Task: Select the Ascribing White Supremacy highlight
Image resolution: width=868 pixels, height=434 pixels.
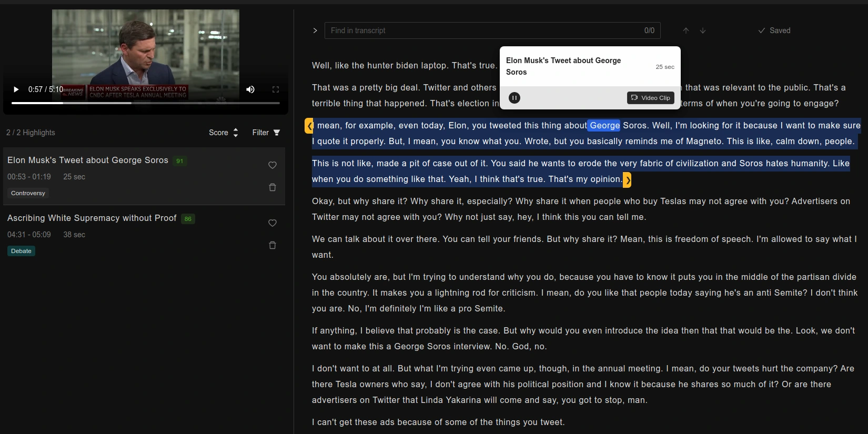Action: coord(92,218)
